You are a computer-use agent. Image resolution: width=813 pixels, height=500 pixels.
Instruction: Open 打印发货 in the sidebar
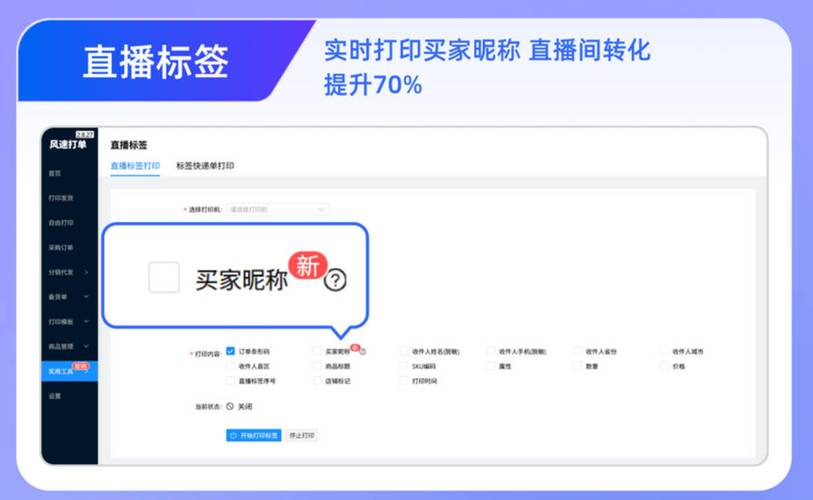(61, 198)
